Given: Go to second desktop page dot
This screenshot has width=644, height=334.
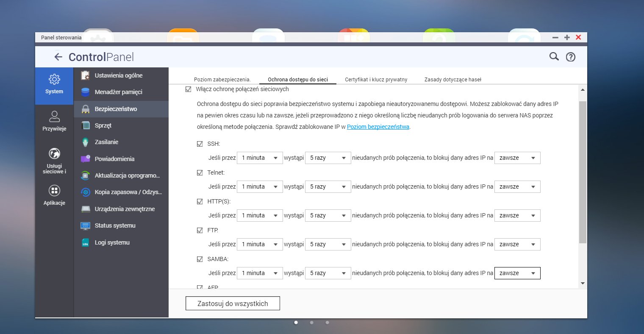Looking at the screenshot, I should pyautogui.click(x=311, y=323).
